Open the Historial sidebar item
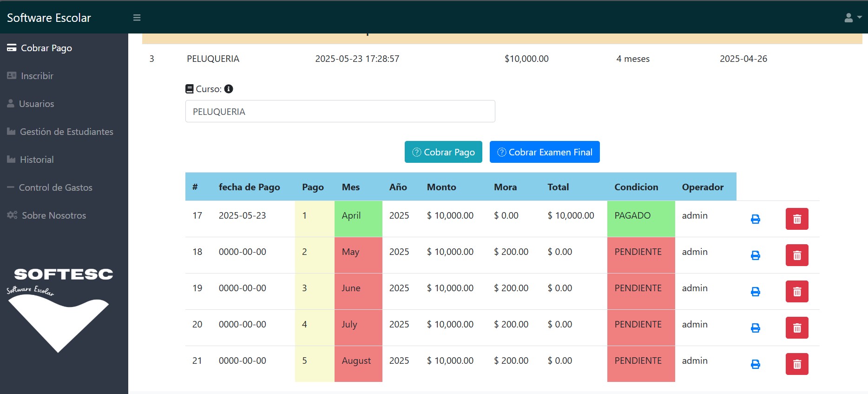The height and width of the screenshot is (394, 868). click(x=37, y=160)
